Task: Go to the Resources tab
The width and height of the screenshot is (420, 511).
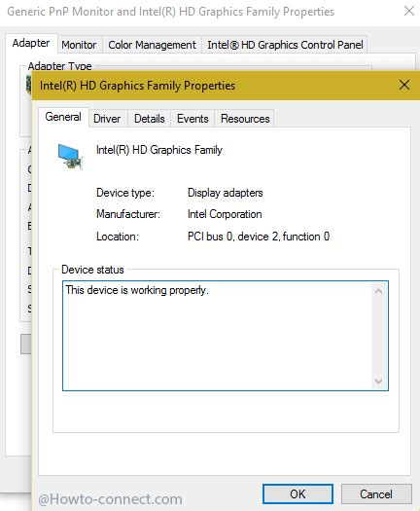Action: click(245, 119)
